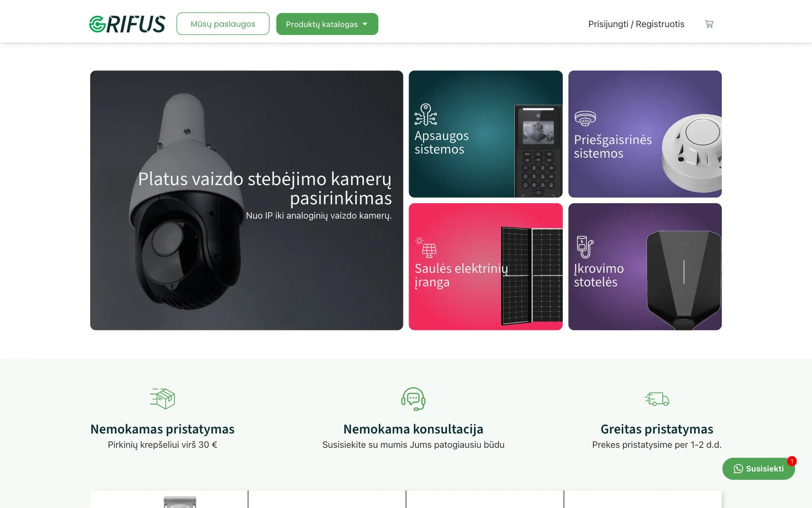The width and height of the screenshot is (812, 508).
Task: Click the solar panel icon above Saulės elektrinių įranga
Action: 425,247
